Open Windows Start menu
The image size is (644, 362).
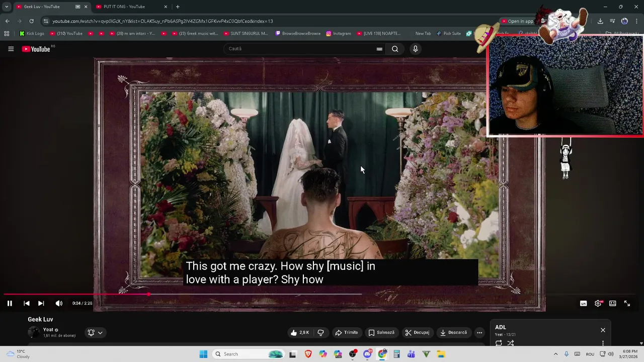203,354
